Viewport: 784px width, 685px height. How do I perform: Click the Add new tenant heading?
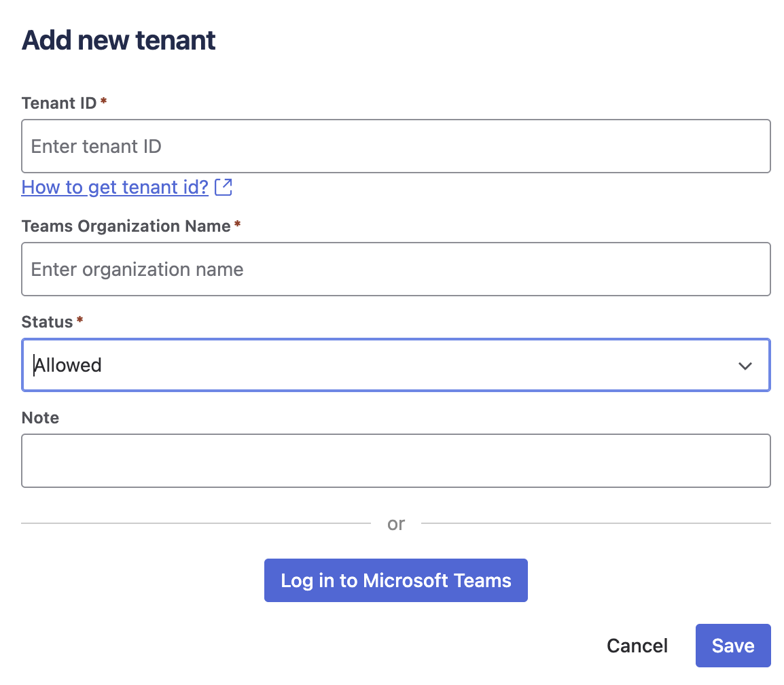click(119, 41)
